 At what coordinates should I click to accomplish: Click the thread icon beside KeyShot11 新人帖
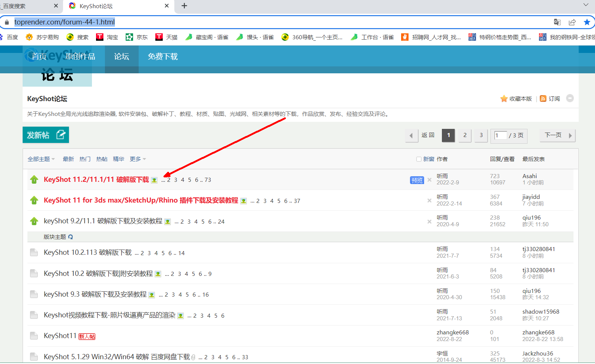tap(34, 336)
